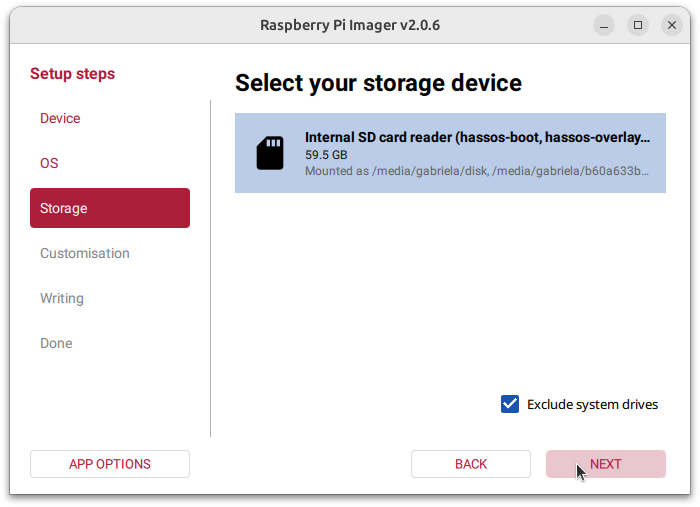Image resolution: width=700 pixels, height=507 pixels.
Task: Select the Internal SD card reader entry
Action: tap(450, 152)
